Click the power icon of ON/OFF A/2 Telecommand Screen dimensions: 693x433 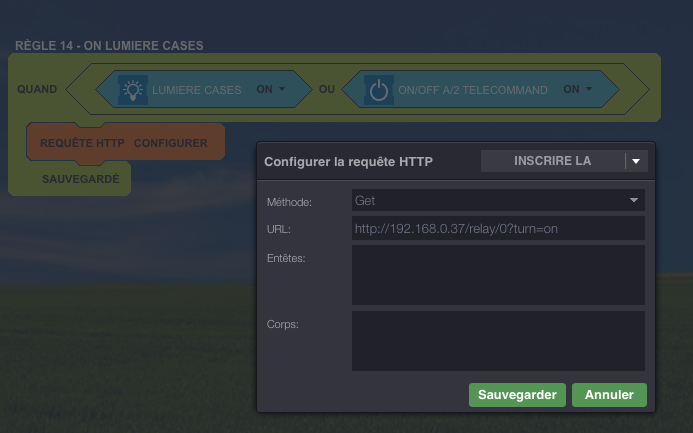point(379,90)
